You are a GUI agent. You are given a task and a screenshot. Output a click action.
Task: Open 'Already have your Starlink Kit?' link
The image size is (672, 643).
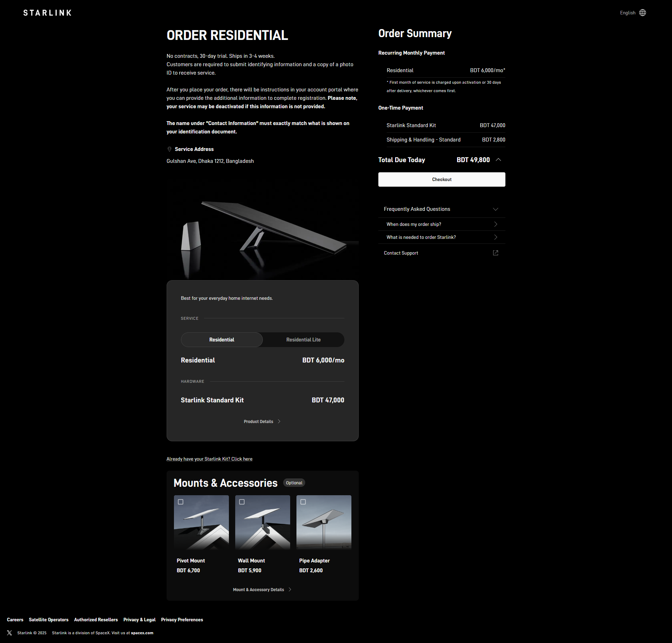(x=209, y=459)
